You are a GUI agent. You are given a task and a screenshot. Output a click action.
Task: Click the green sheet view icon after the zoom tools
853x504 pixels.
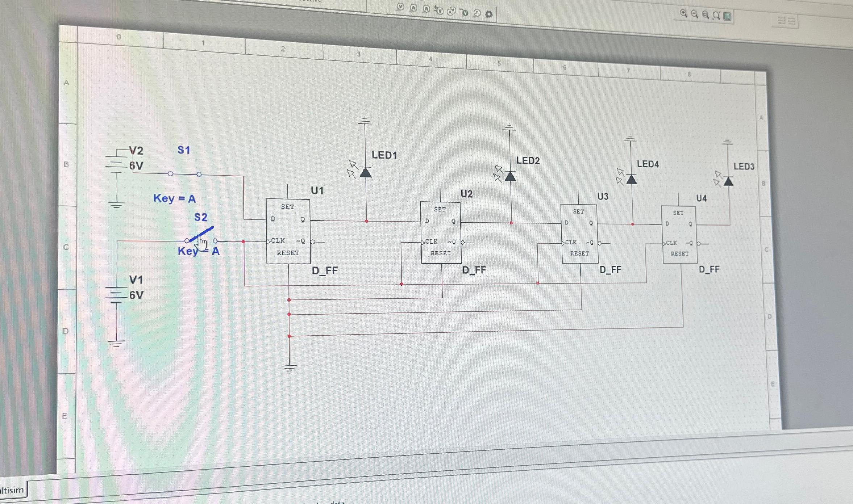pyautogui.click(x=727, y=16)
